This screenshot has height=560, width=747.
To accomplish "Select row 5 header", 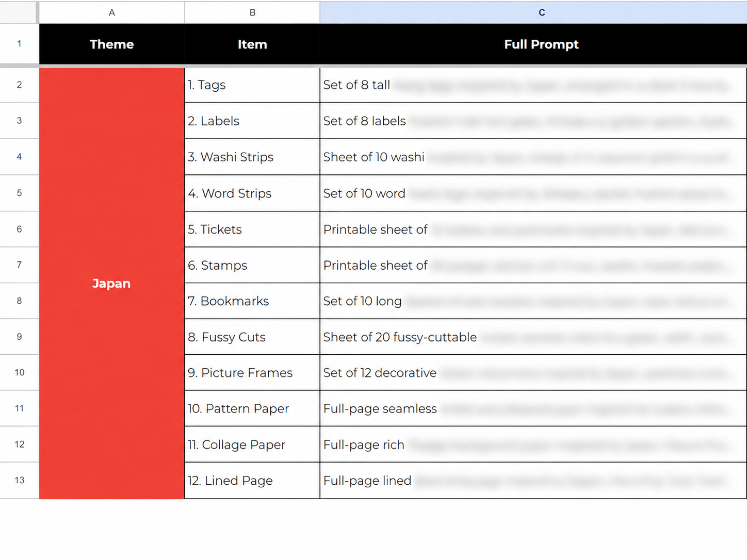I will point(19,193).
